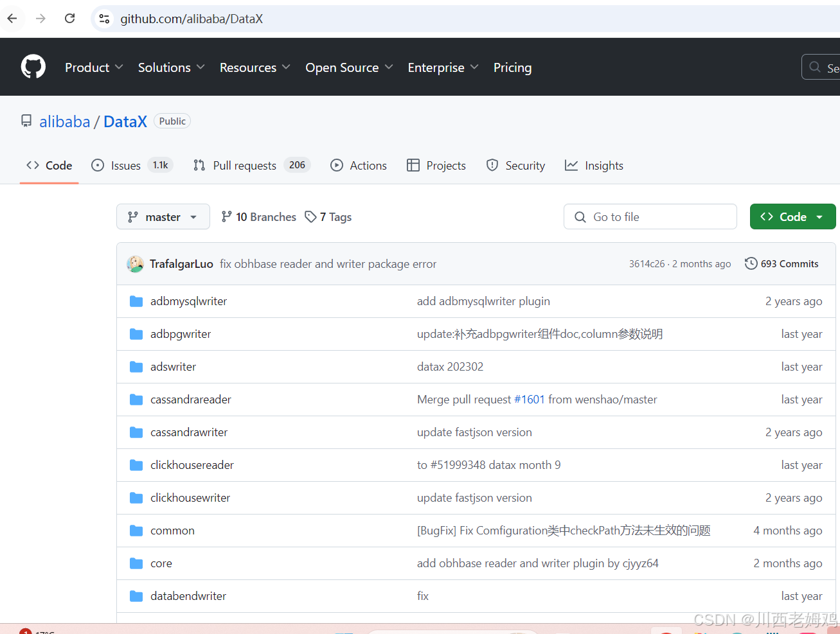Open pull request #1601 link
The image size is (840, 634).
point(530,400)
